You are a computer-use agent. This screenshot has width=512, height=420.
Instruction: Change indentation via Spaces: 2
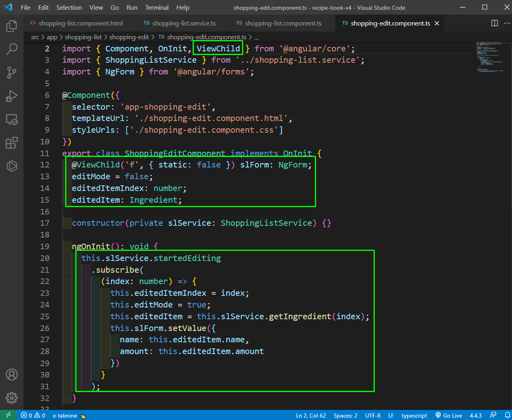click(x=345, y=415)
